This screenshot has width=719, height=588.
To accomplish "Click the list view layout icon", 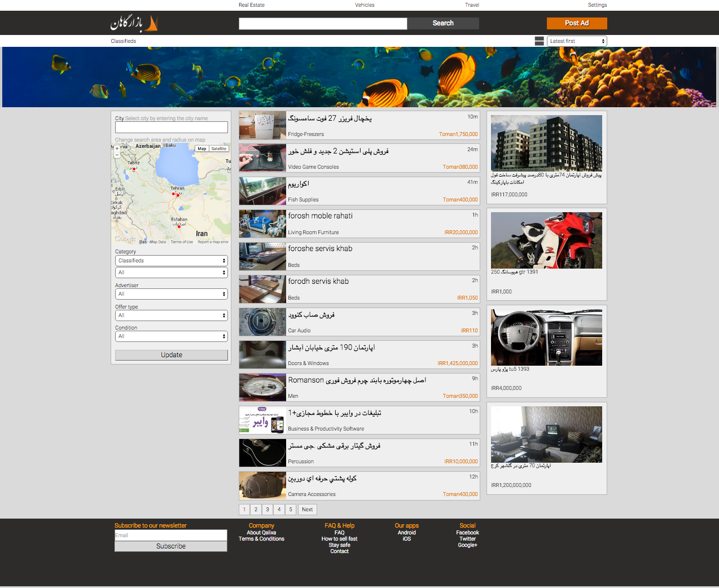I will [539, 41].
